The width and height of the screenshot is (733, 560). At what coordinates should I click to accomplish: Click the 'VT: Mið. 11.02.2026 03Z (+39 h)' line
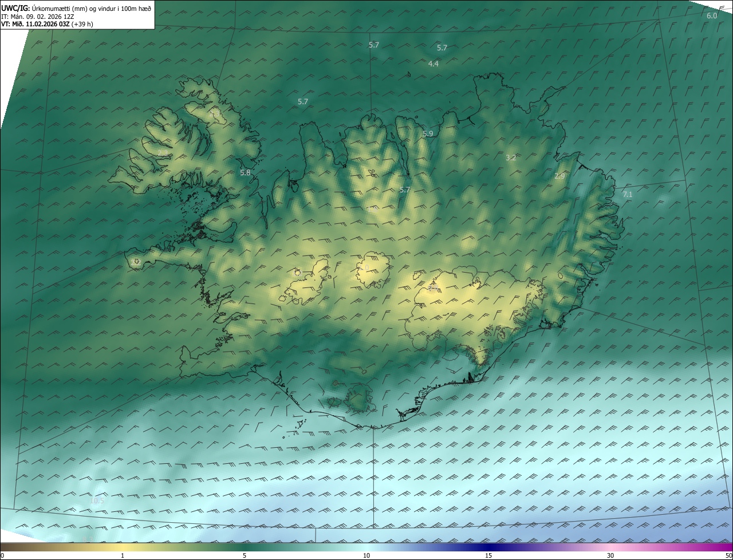coord(48,25)
